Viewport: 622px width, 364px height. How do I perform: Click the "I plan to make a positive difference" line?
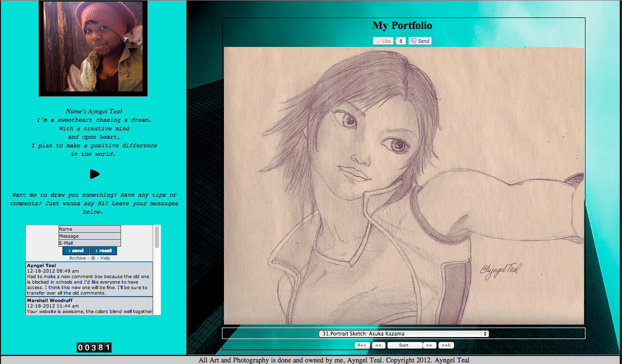pyautogui.click(x=94, y=146)
